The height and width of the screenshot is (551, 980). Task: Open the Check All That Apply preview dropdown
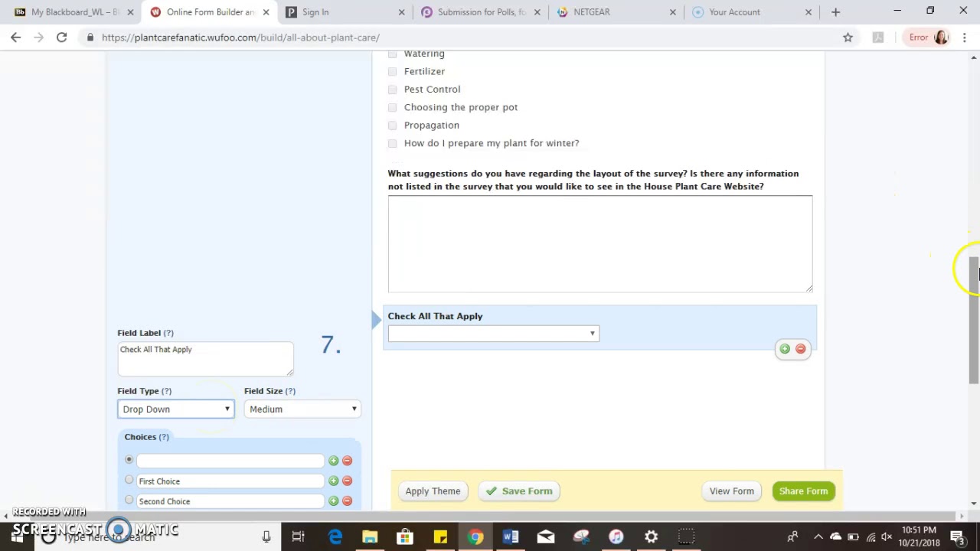pos(493,334)
